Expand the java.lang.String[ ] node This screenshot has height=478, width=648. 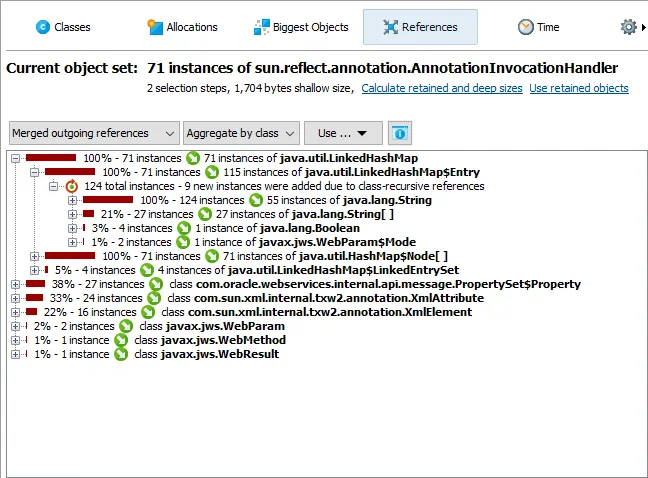tap(72, 214)
